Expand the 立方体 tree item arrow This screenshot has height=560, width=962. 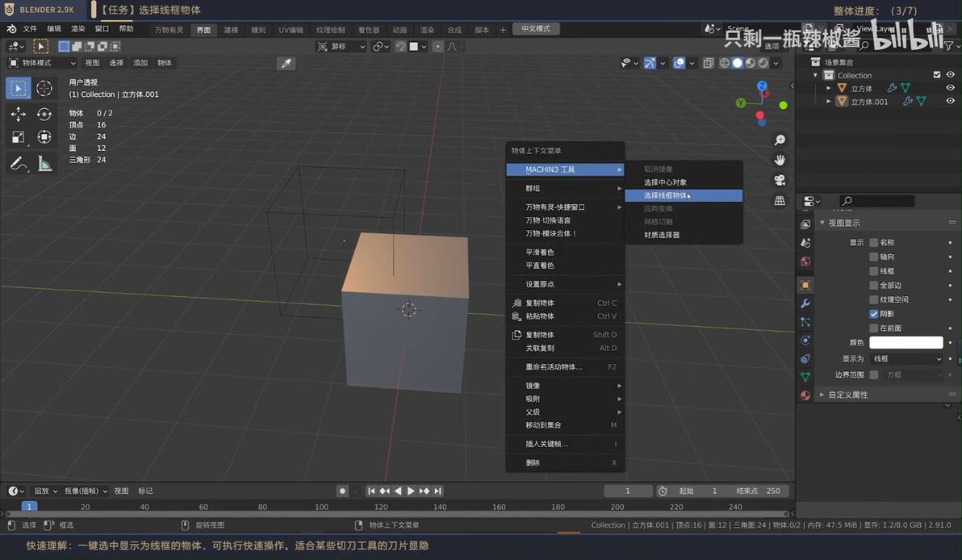click(x=829, y=88)
